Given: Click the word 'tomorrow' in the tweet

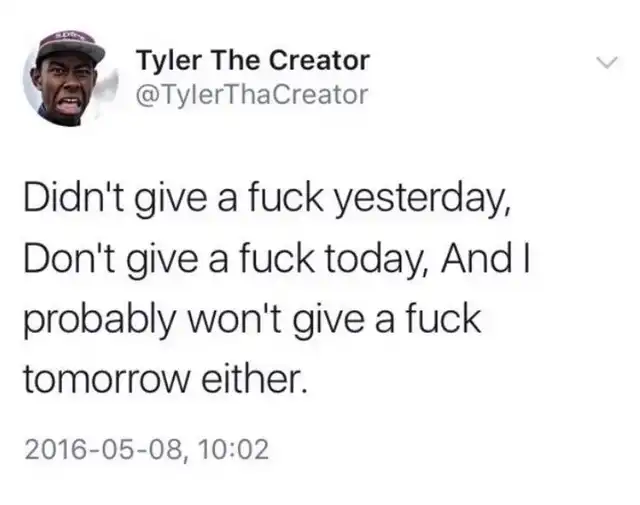Looking at the screenshot, I should click(x=107, y=379).
